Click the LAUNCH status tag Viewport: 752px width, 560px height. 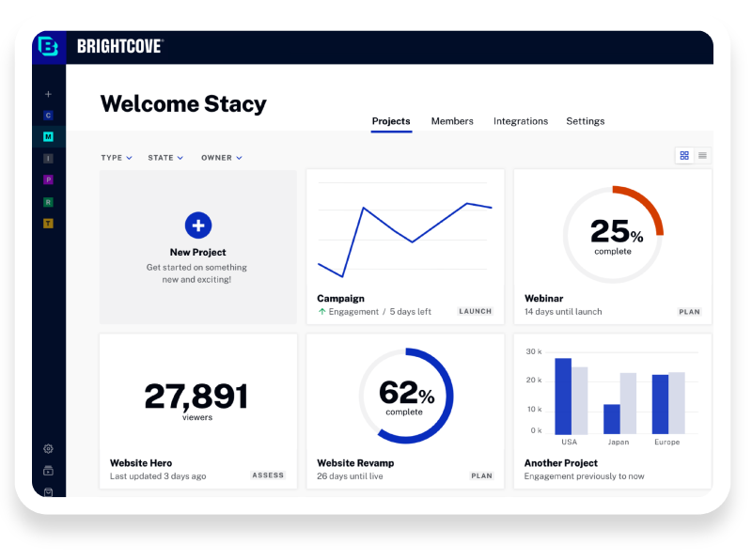click(x=476, y=311)
